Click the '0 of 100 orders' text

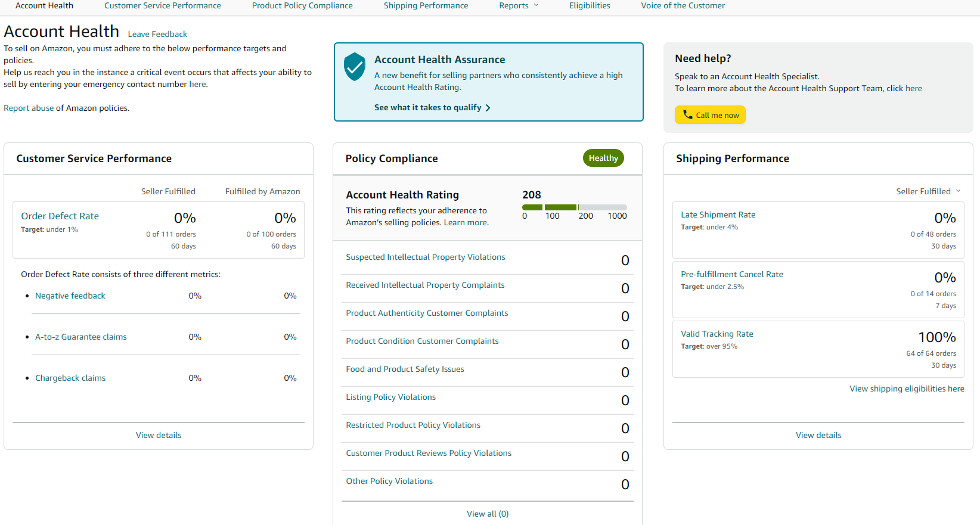(x=271, y=234)
